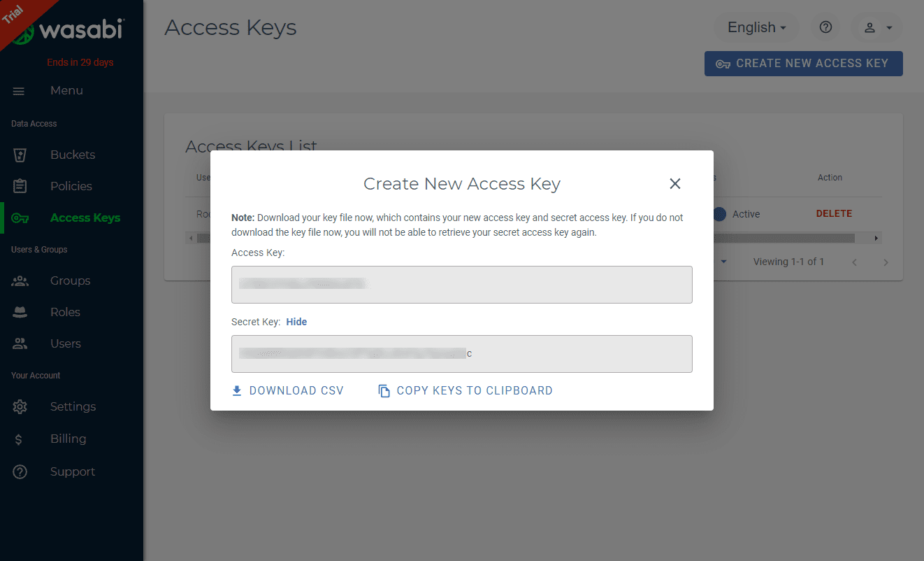Click the hamburger Menu icon in sidebar
Image resolution: width=924 pixels, height=561 pixels.
point(19,91)
